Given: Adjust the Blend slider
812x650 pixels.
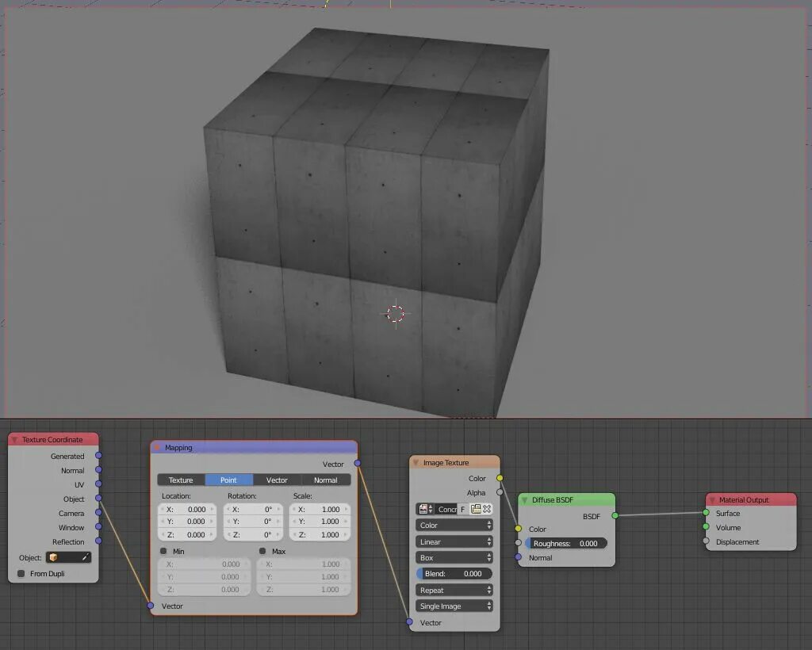Looking at the screenshot, I should coord(454,574).
